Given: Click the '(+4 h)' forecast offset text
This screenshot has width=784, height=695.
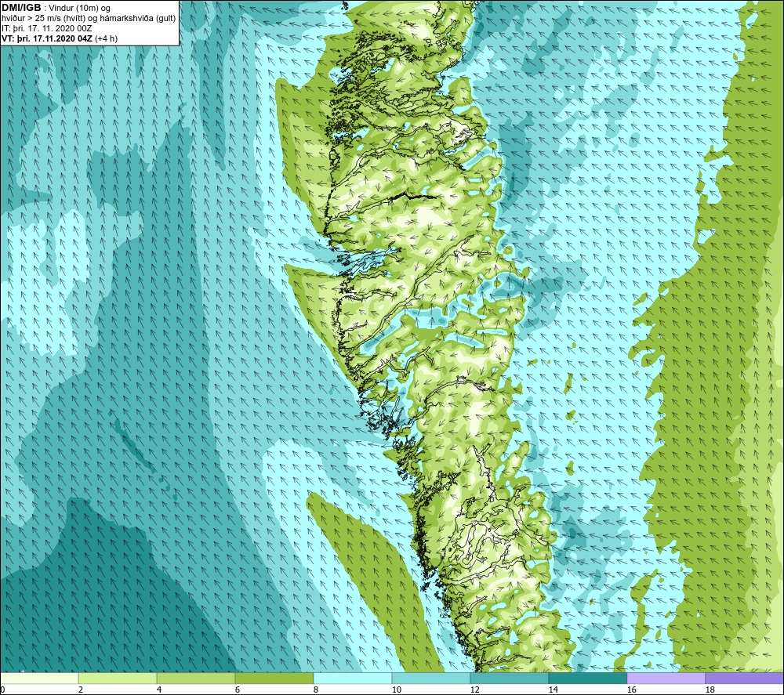Looking at the screenshot, I should (106, 38).
